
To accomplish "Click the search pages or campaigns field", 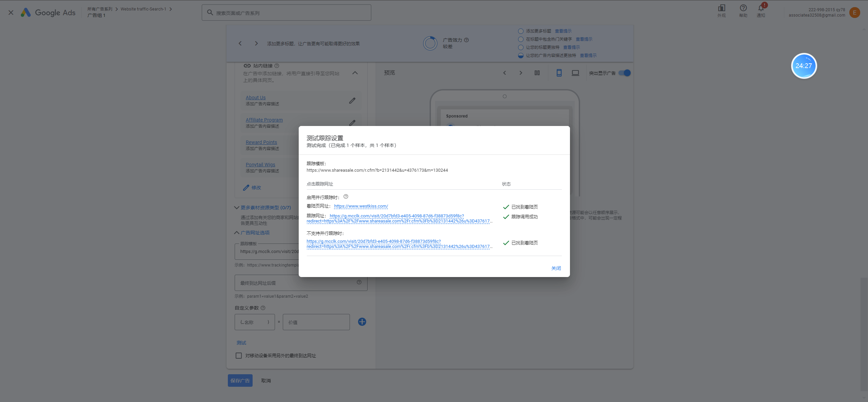I will (287, 13).
